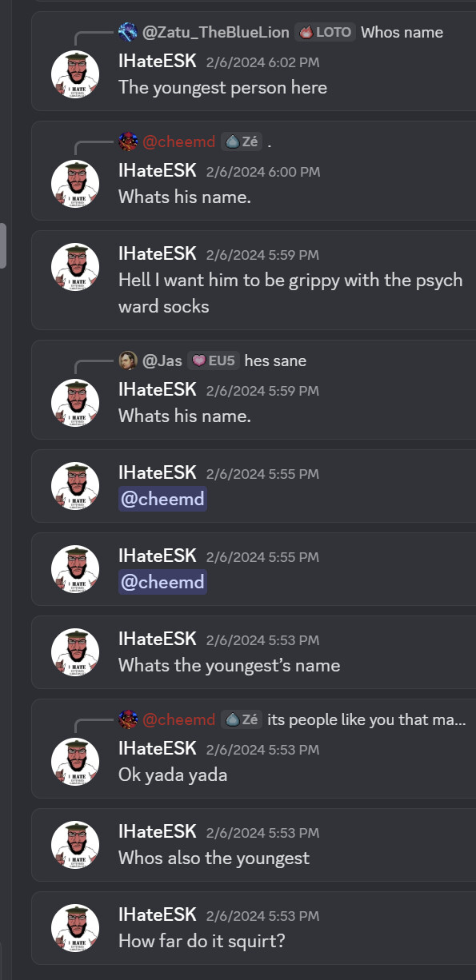Image resolution: width=476 pixels, height=980 pixels.
Task: Click the @Jas reply username
Action: click(162, 361)
